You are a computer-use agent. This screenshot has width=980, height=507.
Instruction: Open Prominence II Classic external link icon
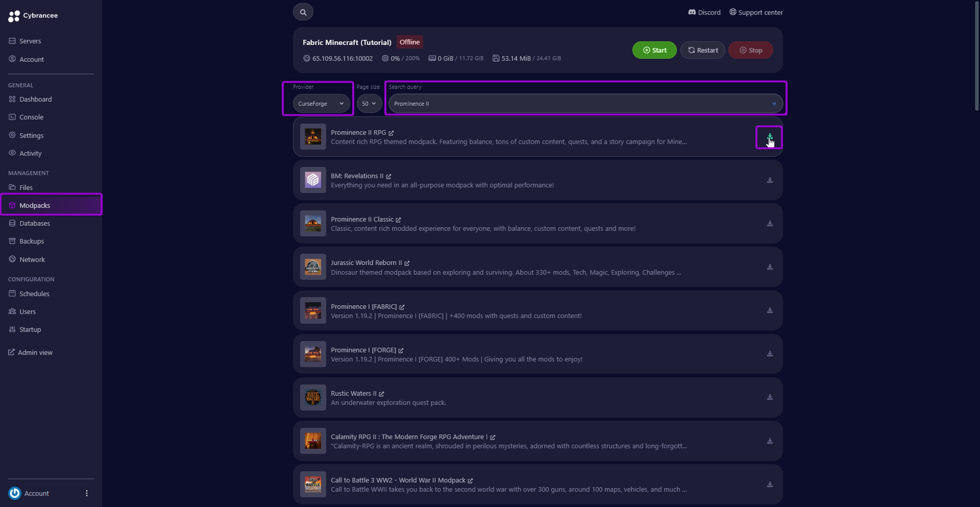point(398,220)
